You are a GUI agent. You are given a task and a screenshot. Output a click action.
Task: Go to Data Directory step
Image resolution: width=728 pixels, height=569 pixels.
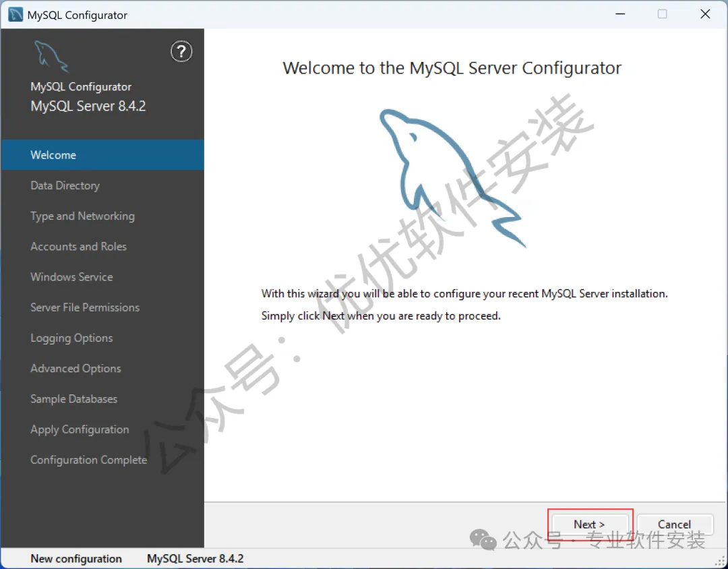tap(102, 185)
